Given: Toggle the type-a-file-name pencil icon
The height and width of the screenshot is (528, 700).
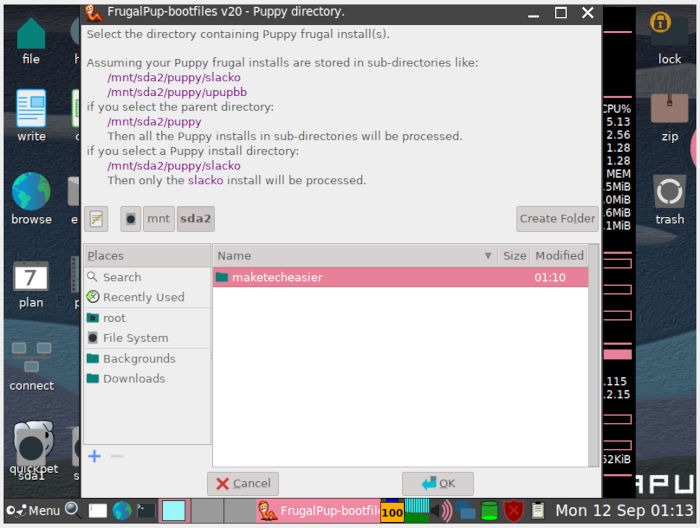Looking at the screenshot, I should [x=96, y=219].
